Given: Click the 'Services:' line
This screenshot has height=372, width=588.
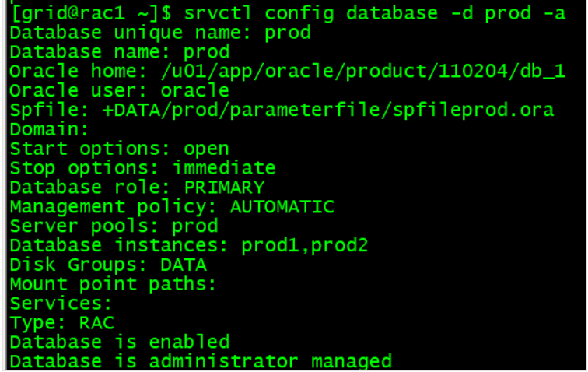Looking at the screenshot, I should pos(61,304).
